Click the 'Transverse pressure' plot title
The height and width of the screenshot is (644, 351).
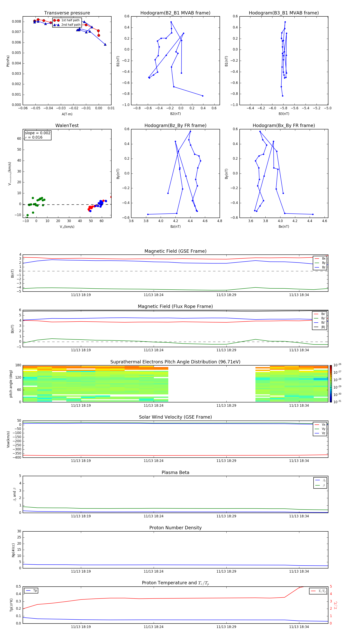(67, 13)
